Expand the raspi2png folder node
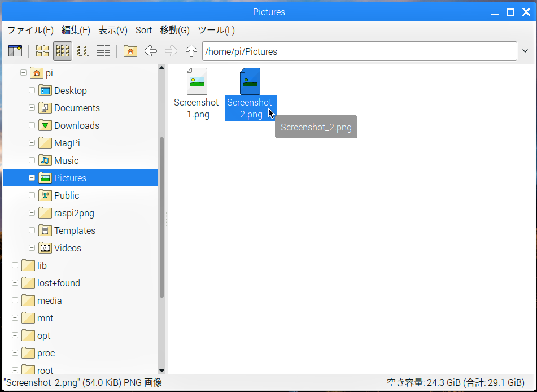Image resolution: width=537 pixels, height=392 pixels. click(x=32, y=213)
